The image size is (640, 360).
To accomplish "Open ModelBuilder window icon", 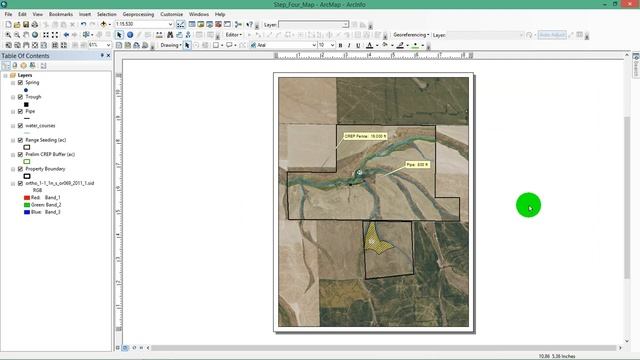I will (238, 24).
